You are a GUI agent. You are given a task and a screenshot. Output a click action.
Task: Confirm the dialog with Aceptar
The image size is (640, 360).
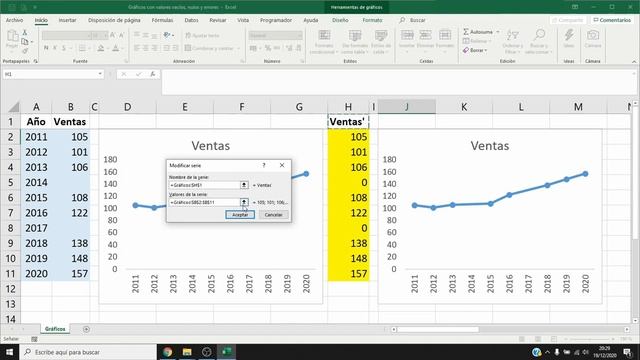240,215
